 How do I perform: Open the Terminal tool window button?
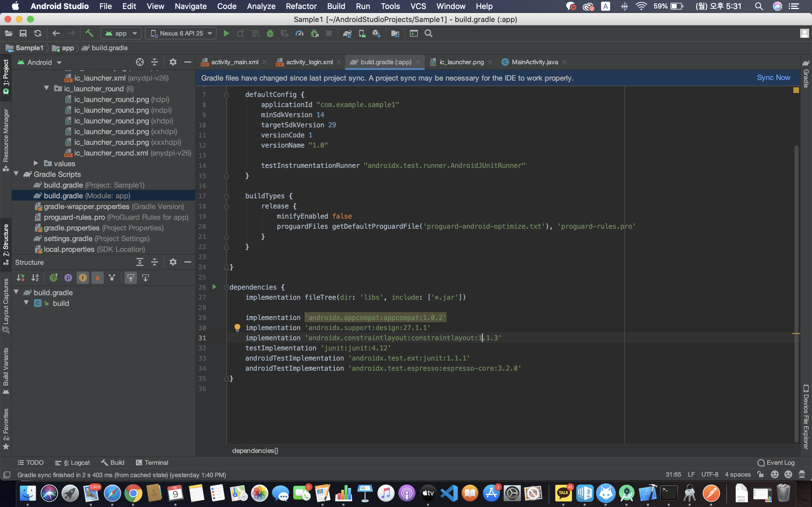(x=152, y=462)
